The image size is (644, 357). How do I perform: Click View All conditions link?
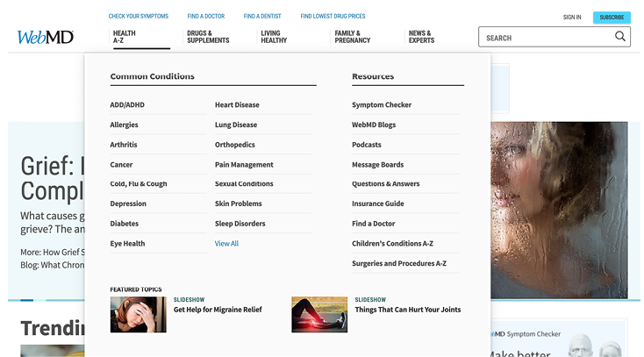click(226, 244)
